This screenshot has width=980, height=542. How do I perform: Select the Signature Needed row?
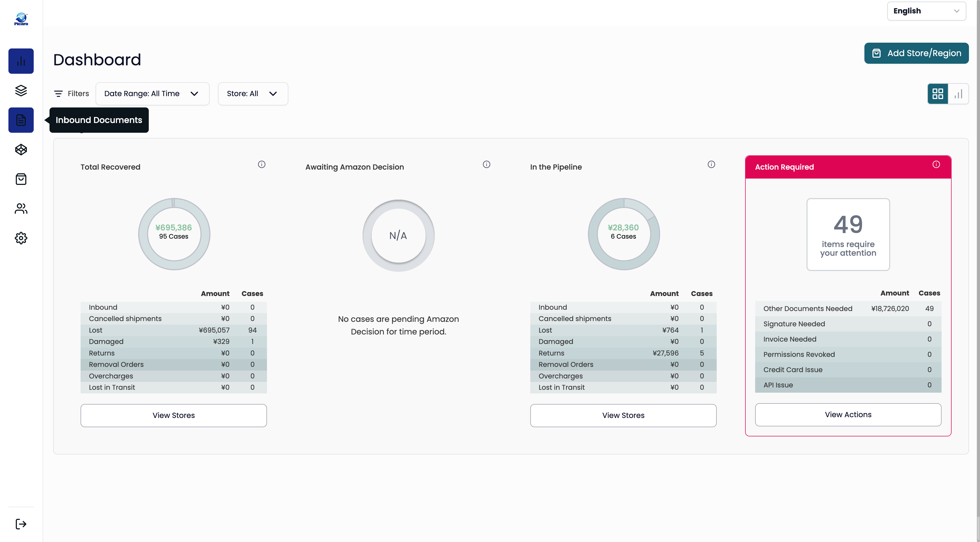[848, 324]
